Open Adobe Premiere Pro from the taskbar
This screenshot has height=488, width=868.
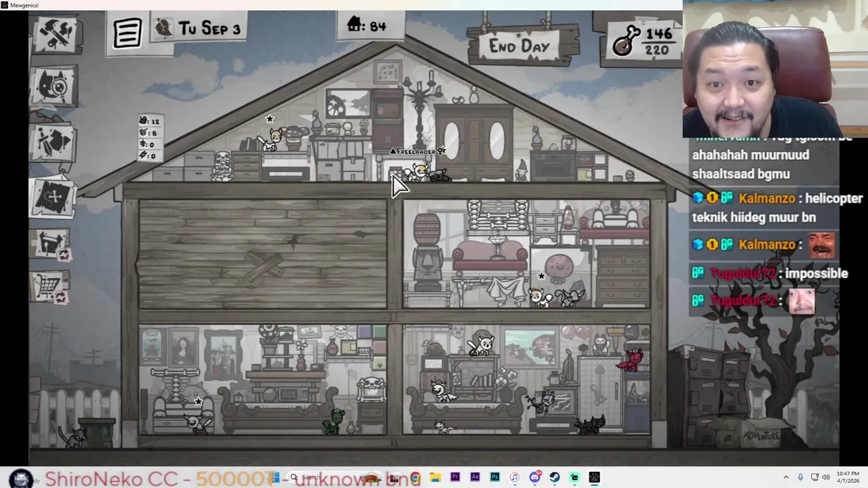(455, 477)
